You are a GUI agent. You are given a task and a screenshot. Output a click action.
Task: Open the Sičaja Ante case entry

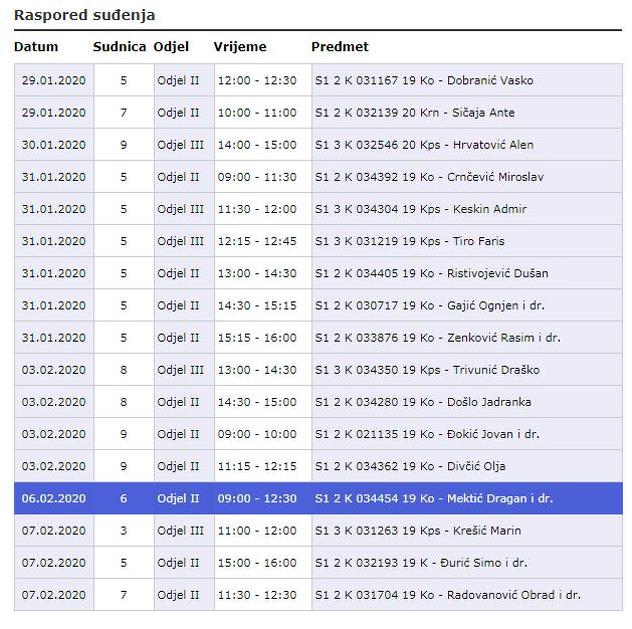point(414,113)
